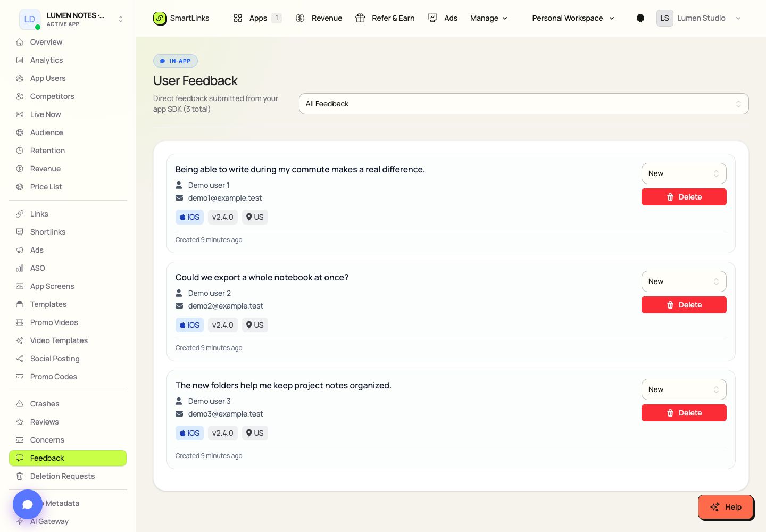Open Price List in the sidebar
This screenshot has height=532, width=766.
68,187
